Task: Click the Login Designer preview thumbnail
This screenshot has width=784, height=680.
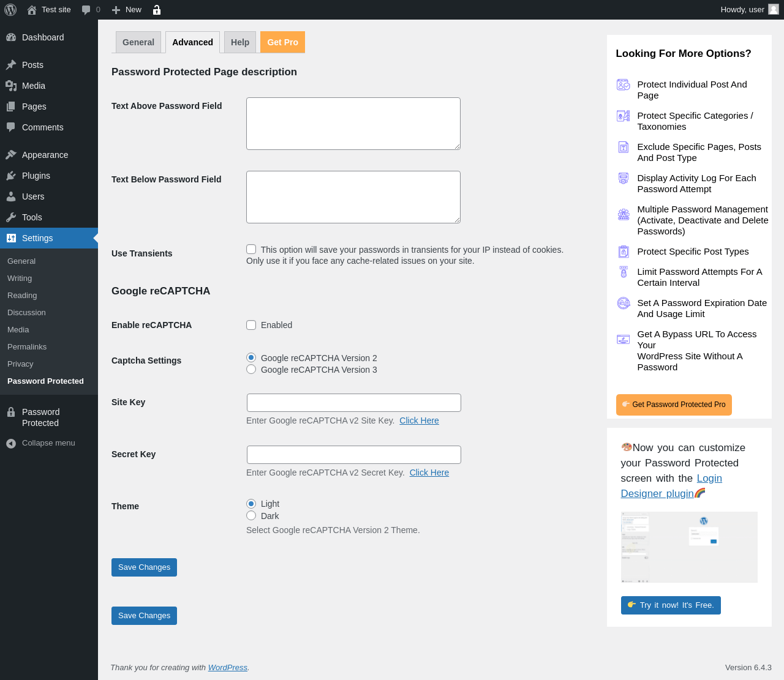Action: pyautogui.click(x=689, y=547)
